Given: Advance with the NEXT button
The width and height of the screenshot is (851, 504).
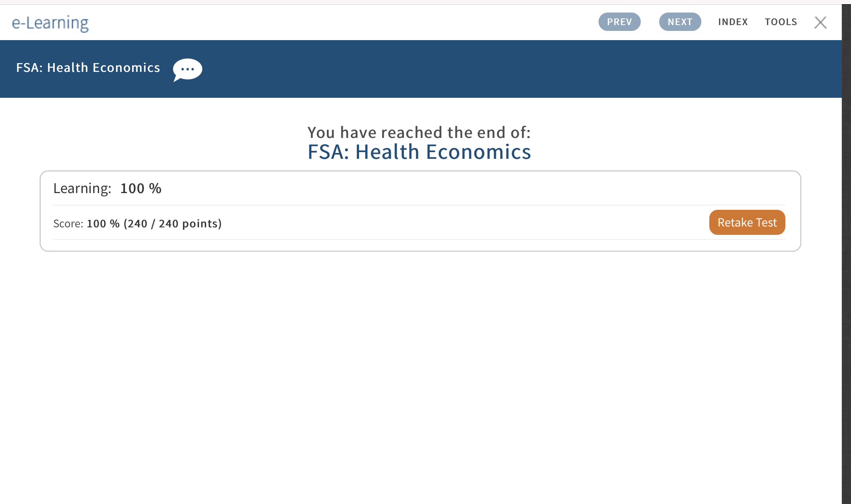Looking at the screenshot, I should [x=680, y=22].
